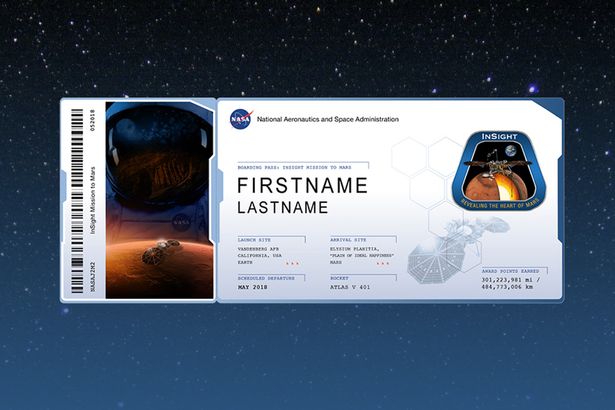Screen dimensions: 615x410
Task: Click 'EARTH' under launch site
Action: coord(245,262)
